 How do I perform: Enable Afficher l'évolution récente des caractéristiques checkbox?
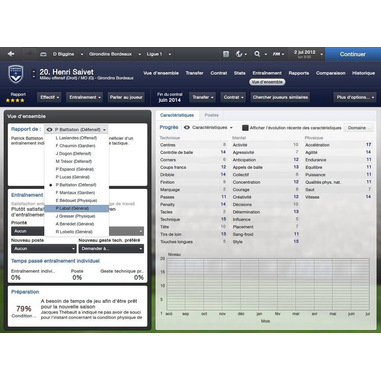click(x=245, y=128)
